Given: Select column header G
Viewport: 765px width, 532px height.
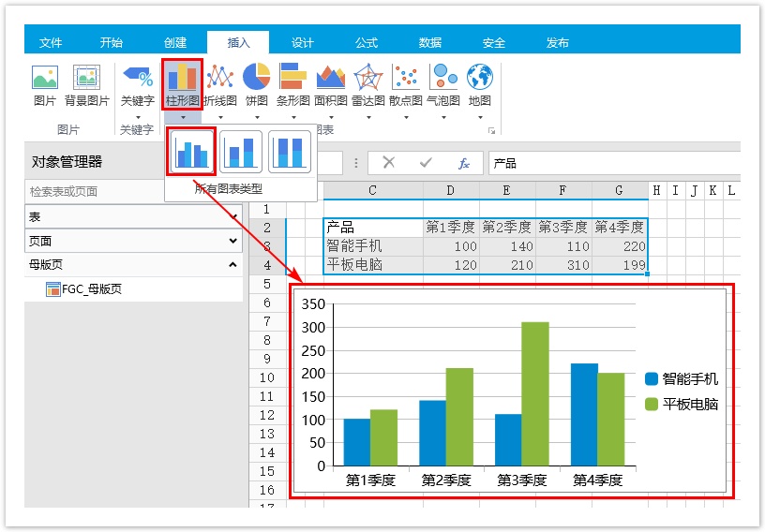Looking at the screenshot, I should [620, 191].
